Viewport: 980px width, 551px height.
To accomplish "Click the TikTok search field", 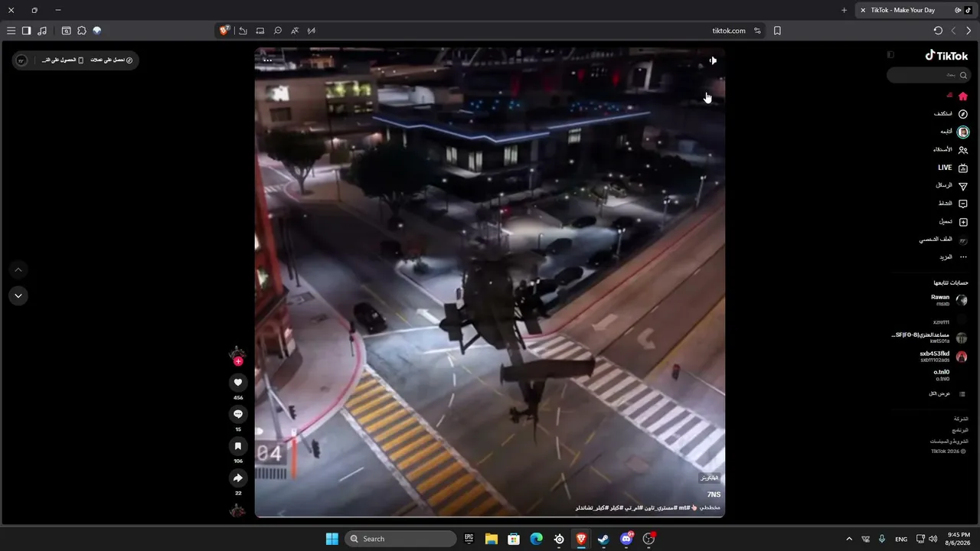I will click(x=929, y=75).
